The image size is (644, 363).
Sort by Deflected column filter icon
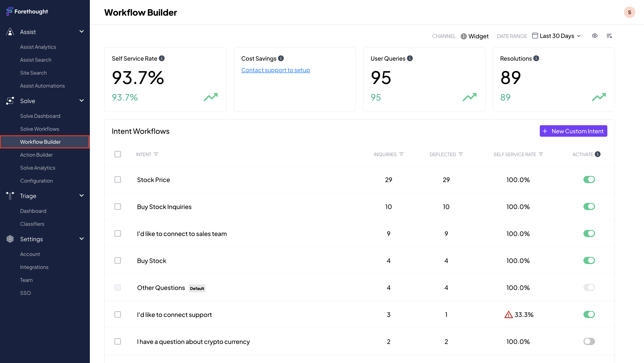461,155
